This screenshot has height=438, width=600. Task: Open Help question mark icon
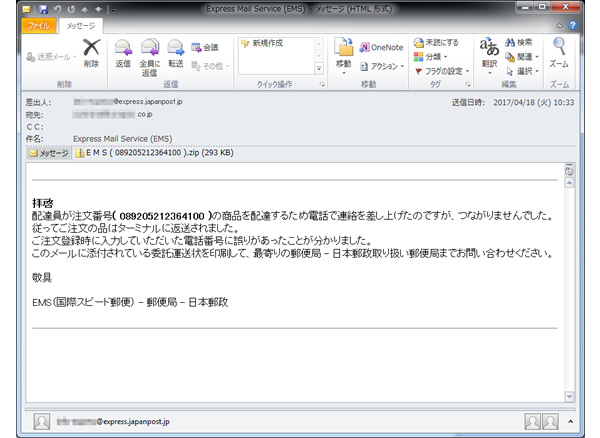(572, 25)
